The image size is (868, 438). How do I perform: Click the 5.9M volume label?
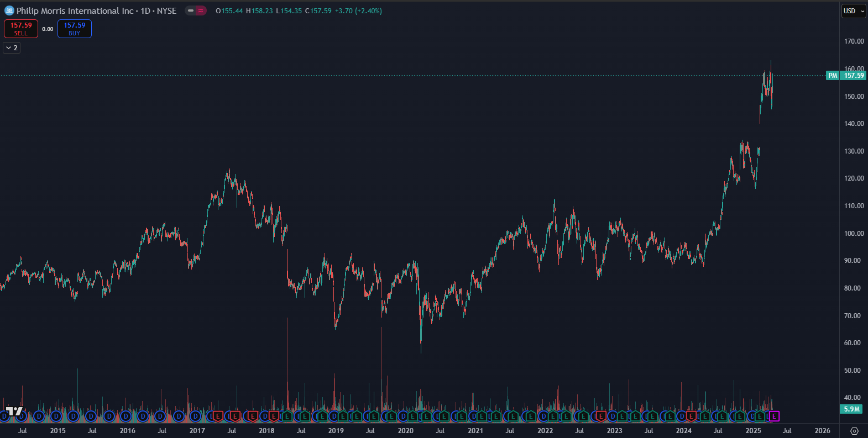(852, 409)
